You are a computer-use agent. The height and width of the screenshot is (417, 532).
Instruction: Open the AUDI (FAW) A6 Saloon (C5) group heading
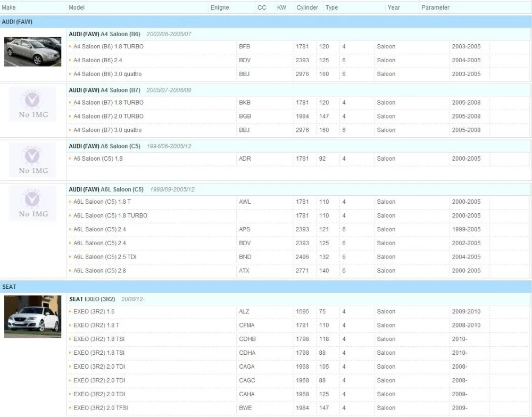click(x=104, y=146)
